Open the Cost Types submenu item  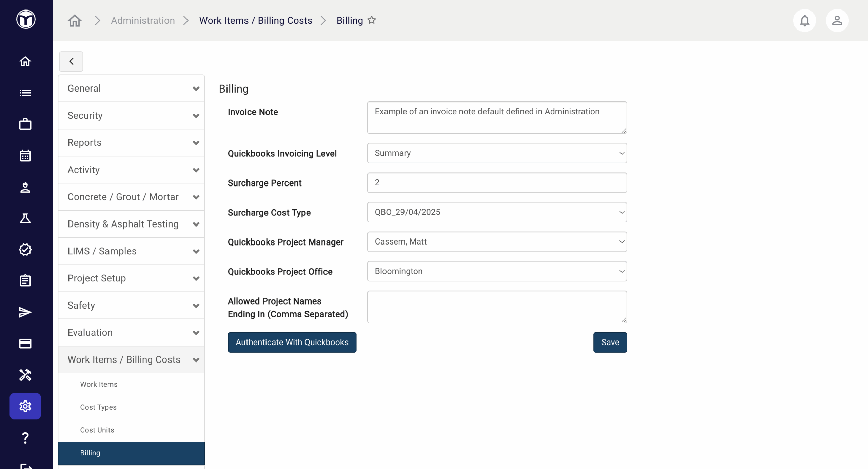point(131,407)
